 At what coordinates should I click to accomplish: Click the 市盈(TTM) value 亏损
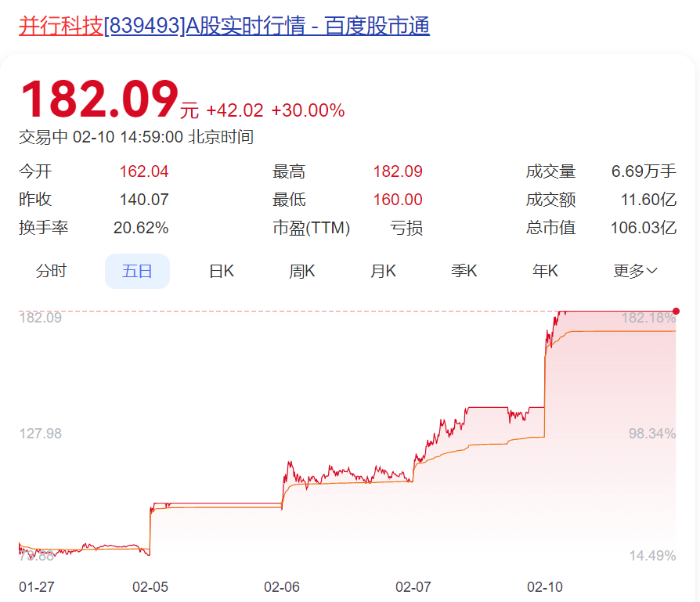[x=406, y=228]
